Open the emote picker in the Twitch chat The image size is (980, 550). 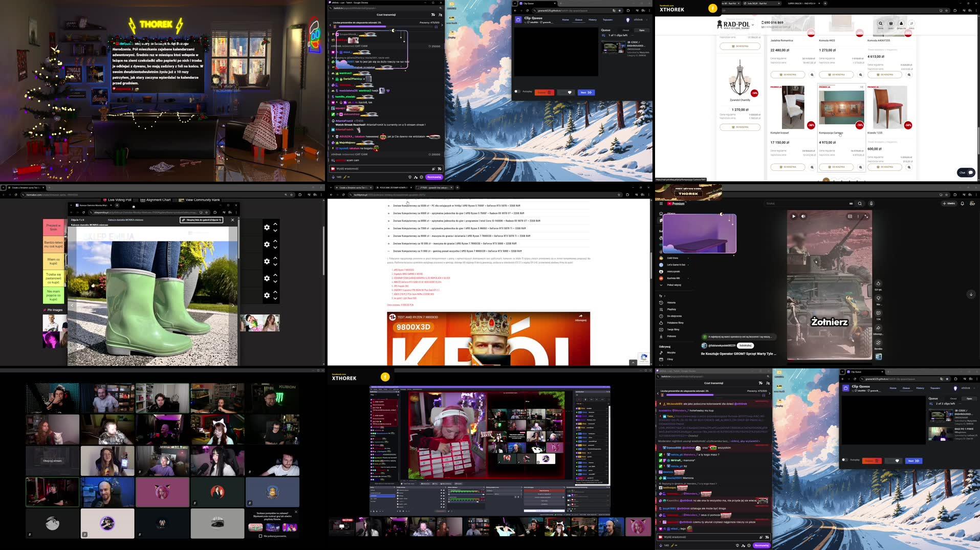[x=440, y=169]
